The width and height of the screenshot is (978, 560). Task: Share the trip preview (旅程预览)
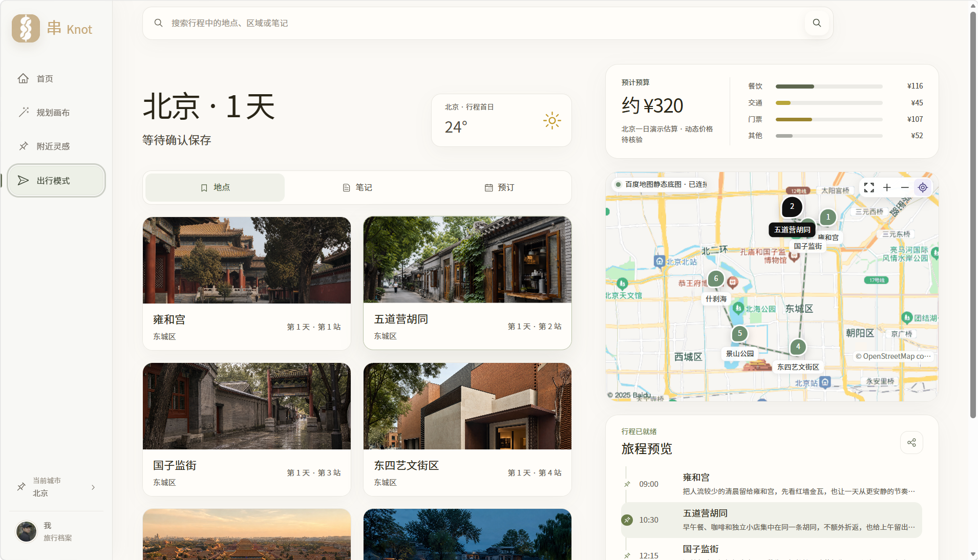911,443
